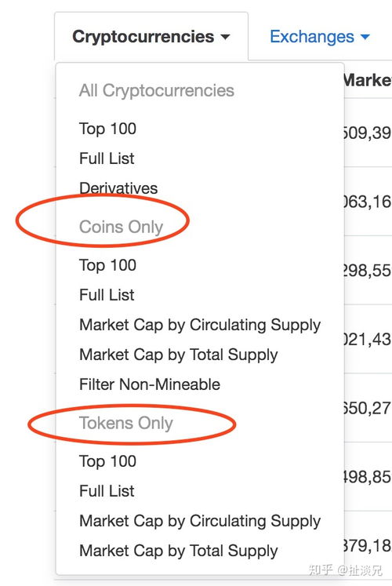Choose Tokens Market Cap by Total Supply

pos(179,551)
